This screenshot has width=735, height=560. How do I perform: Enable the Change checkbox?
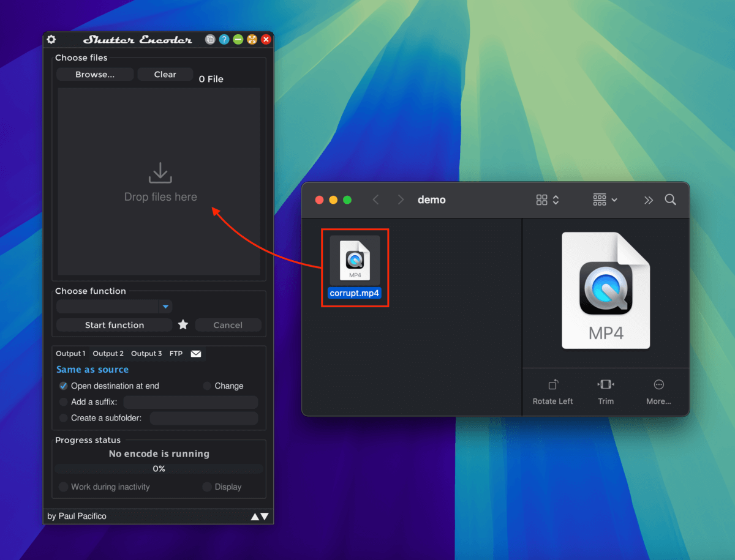207,386
